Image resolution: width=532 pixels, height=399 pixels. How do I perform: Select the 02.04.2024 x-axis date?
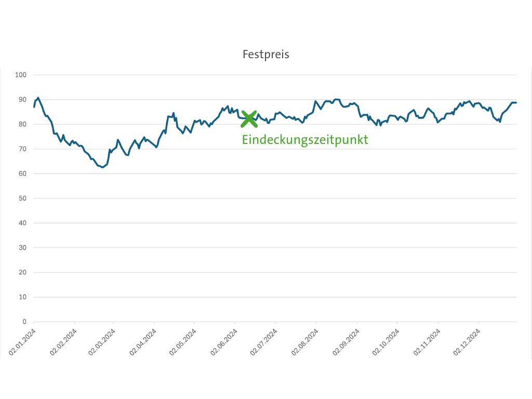tap(143, 341)
